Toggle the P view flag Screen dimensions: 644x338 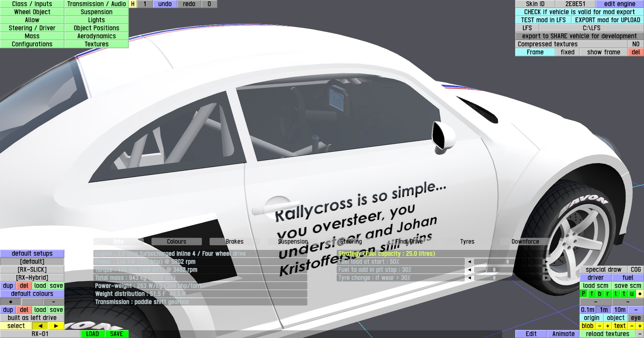[584, 294]
